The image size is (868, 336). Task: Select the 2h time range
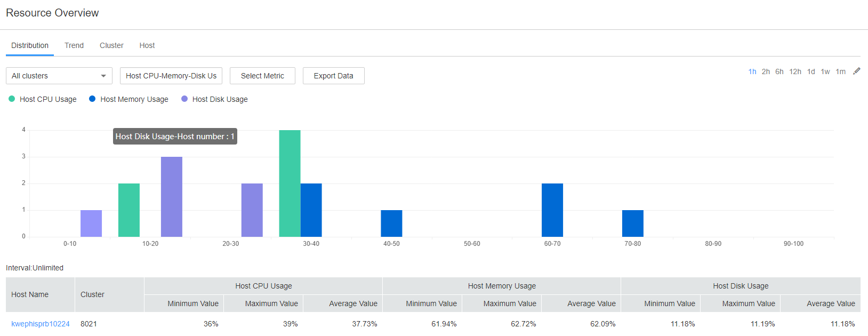point(766,71)
